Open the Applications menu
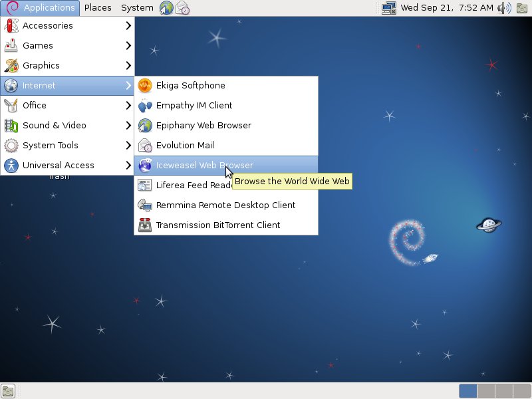 pyautogui.click(x=40, y=8)
